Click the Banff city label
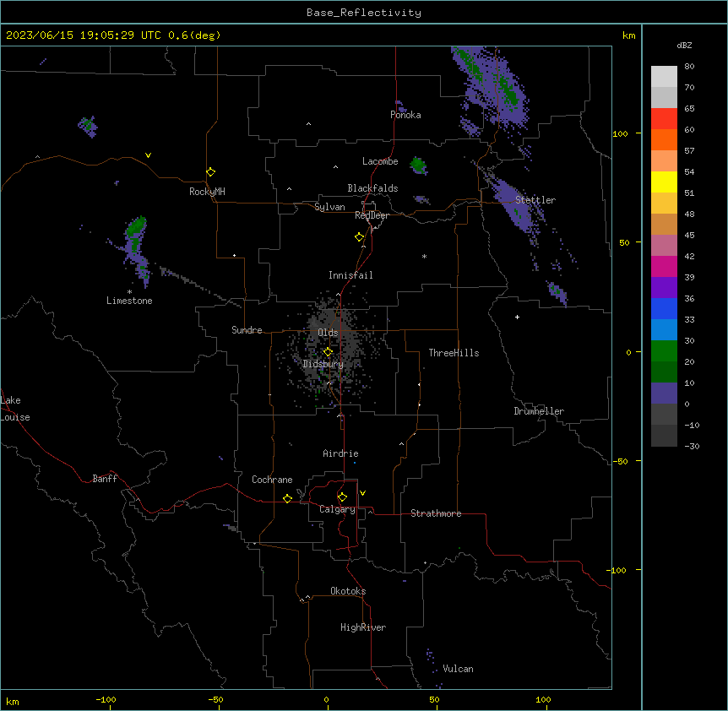 [105, 479]
